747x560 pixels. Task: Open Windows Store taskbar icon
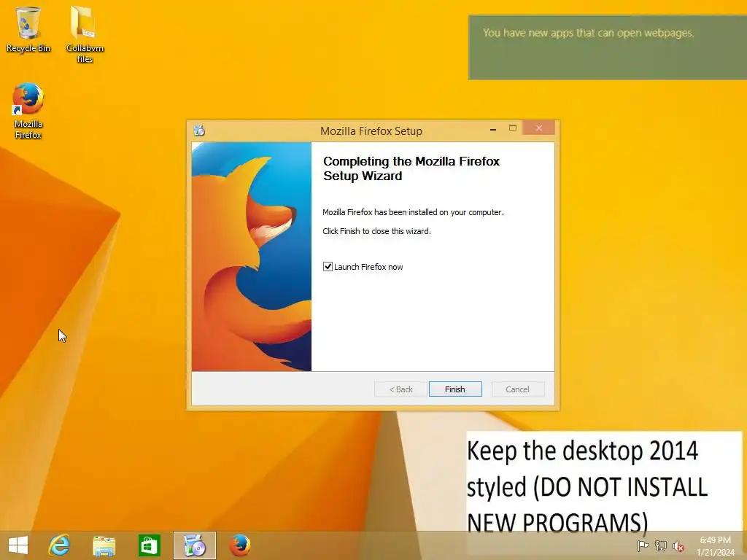pyautogui.click(x=149, y=545)
